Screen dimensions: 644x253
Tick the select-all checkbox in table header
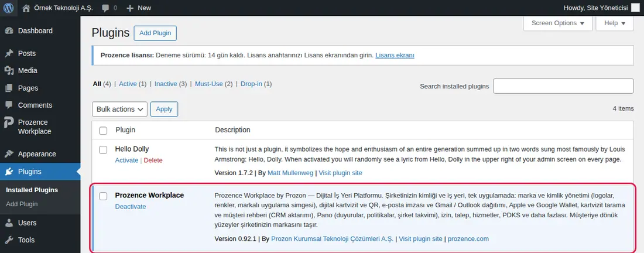coord(103,131)
